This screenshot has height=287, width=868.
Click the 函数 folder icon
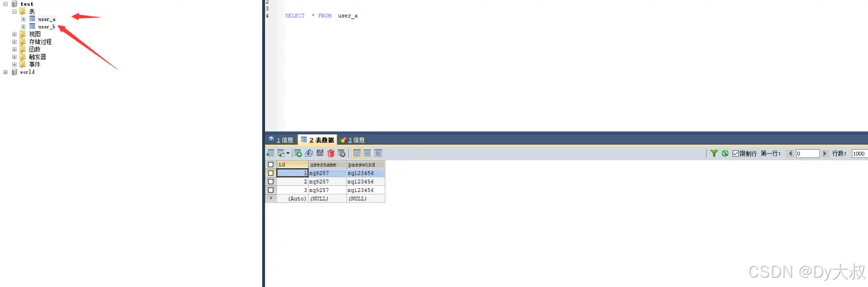(x=23, y=49)
